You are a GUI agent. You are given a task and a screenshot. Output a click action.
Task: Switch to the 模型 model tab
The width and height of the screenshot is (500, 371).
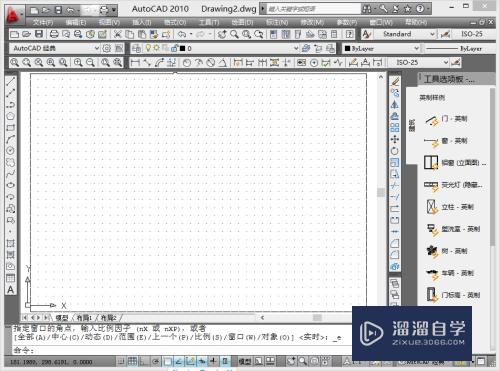click(62, 318)
